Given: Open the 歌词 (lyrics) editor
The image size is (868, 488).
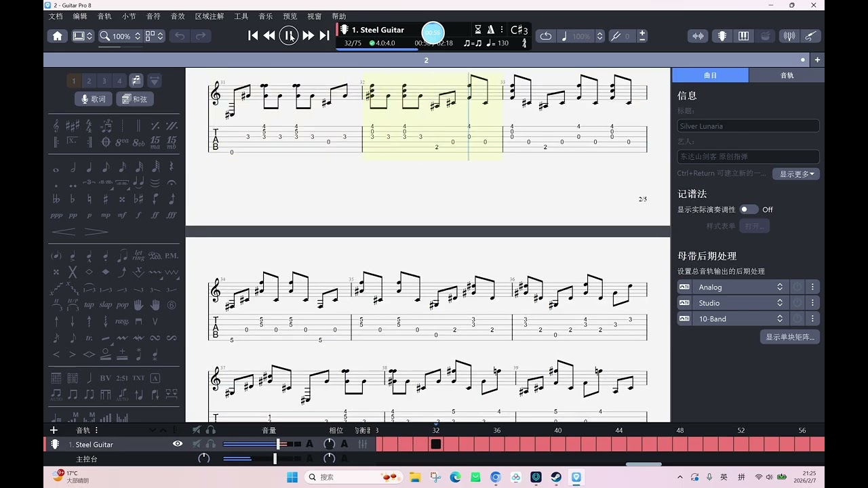Looking at the screenshot, I should (94, 99).
